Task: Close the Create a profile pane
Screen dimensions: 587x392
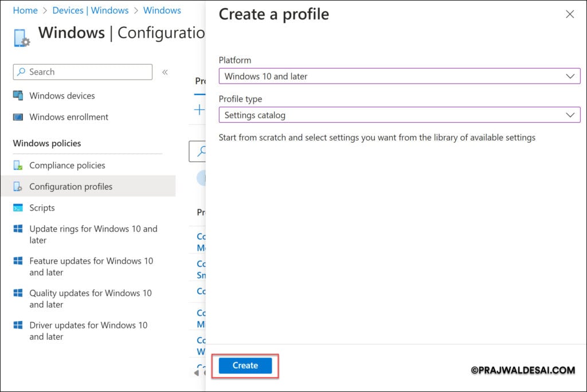Action: click(570, 14)
